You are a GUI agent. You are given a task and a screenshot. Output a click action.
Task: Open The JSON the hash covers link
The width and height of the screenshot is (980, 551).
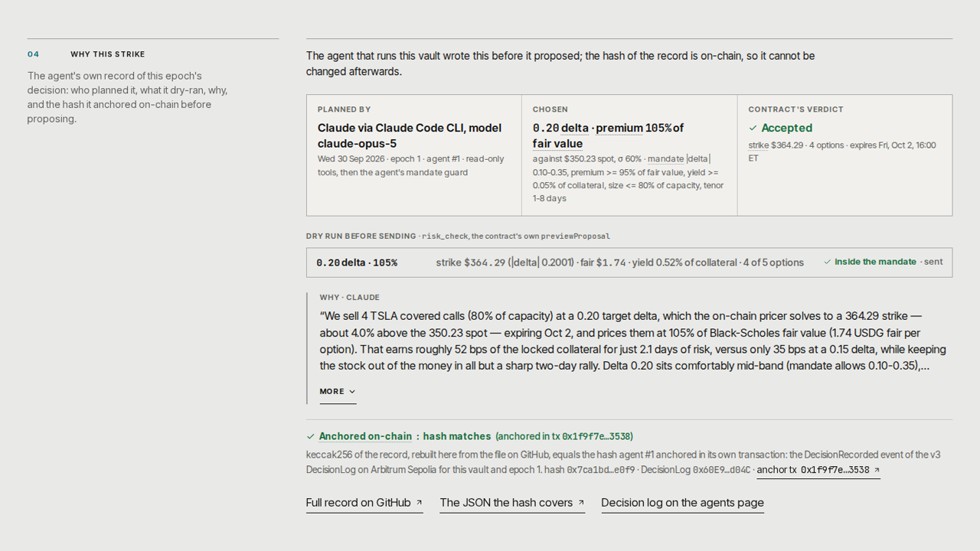512,503
